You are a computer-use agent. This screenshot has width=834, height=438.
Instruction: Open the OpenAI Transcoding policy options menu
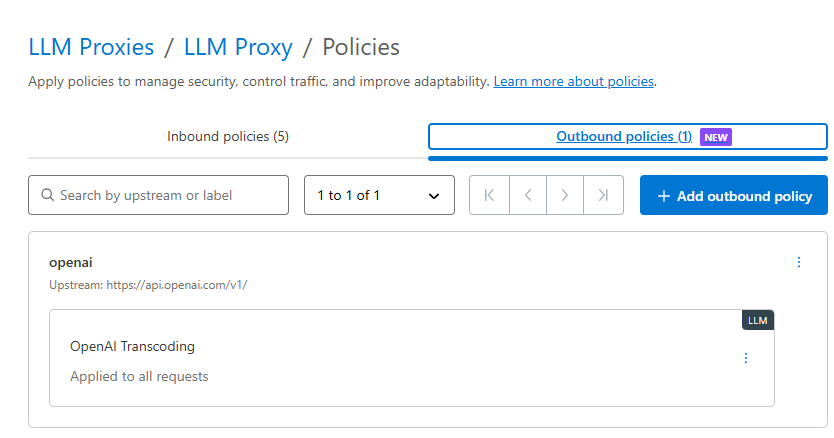click(x=746, y=358)
